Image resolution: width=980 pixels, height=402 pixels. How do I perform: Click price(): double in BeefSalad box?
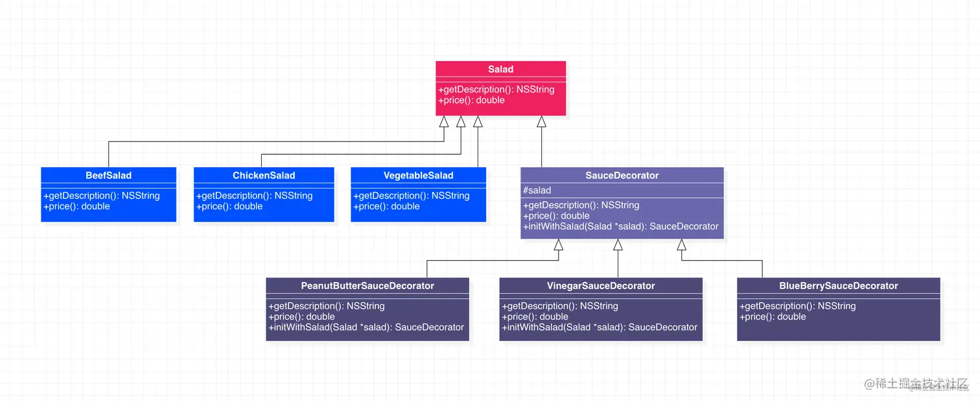[x=76, y=206]
